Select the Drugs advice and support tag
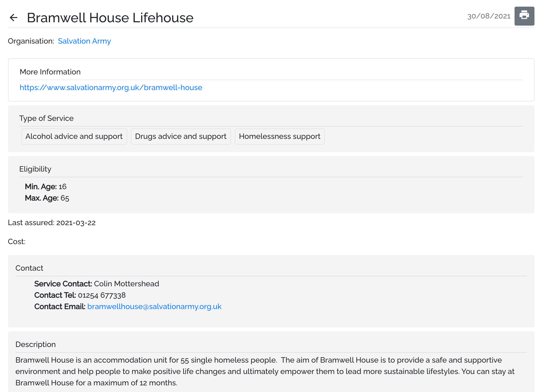This screenshot has width=543, height=392. click(180, 137)
